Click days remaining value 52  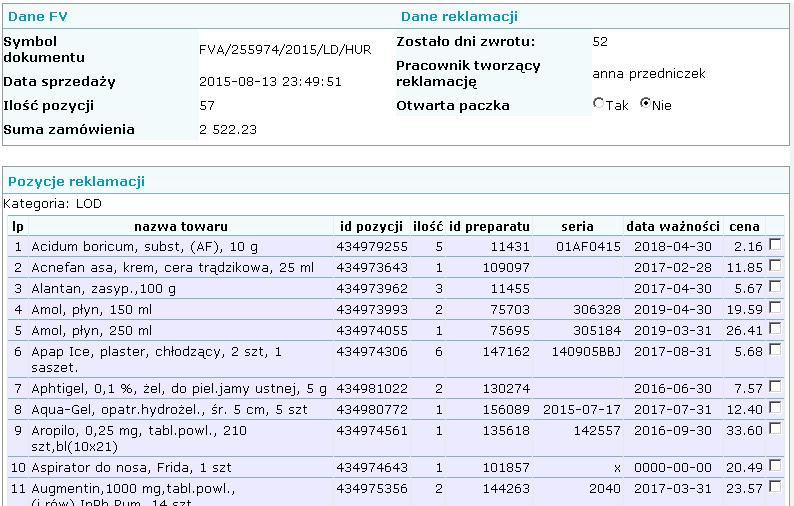click(x=600, y=42)
